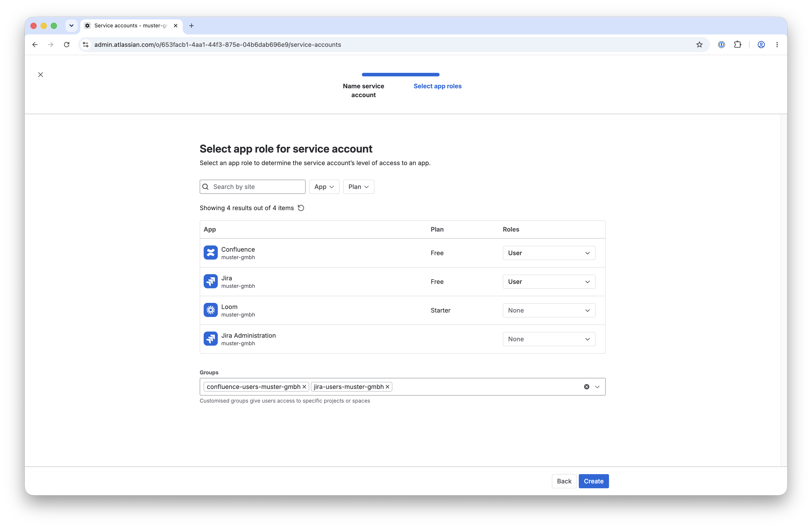Click the Confluence app name
Viewport: 812px width, 528px height.
tap(238, 249)
